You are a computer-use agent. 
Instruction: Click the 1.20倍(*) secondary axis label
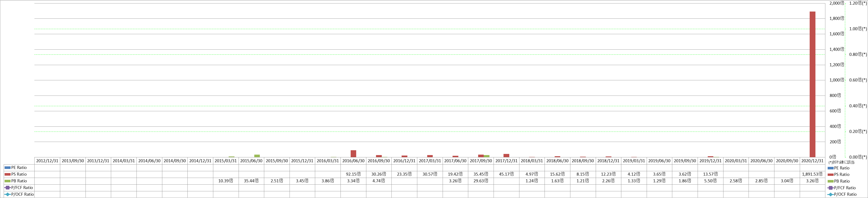coord(858,3)
